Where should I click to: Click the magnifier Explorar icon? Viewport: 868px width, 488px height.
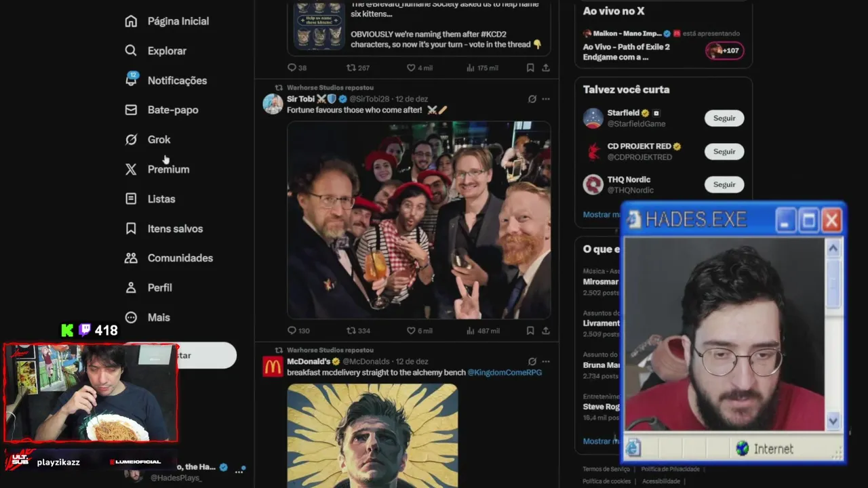coord(131,51)
